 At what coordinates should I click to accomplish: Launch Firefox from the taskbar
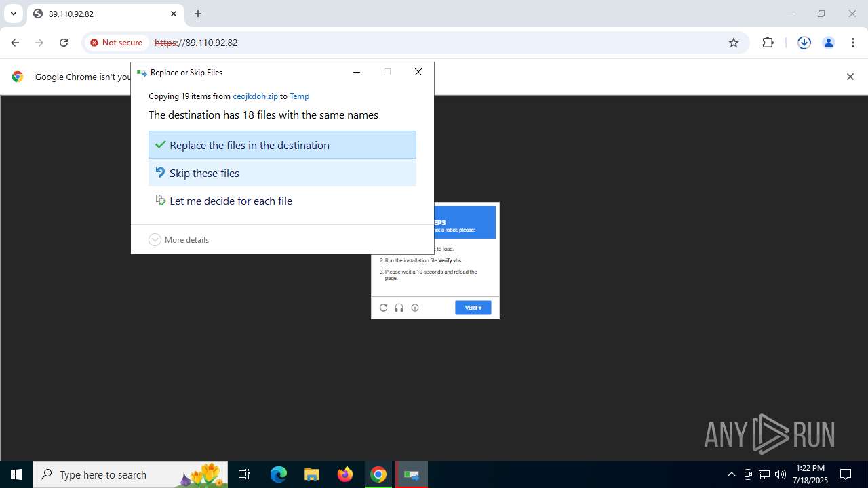[x=345, y=474]
